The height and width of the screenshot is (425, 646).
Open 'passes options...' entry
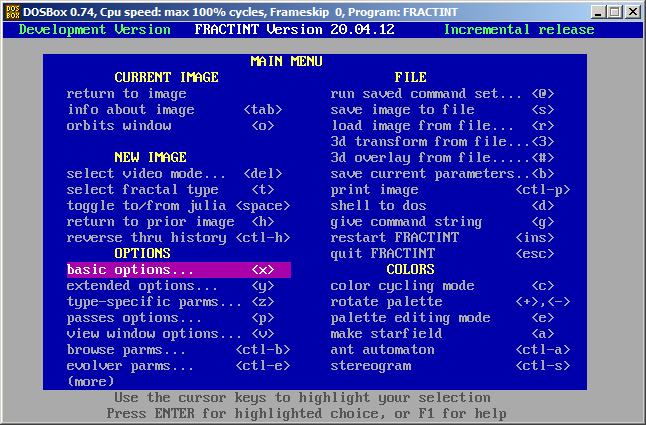click(x=171, y=318)
